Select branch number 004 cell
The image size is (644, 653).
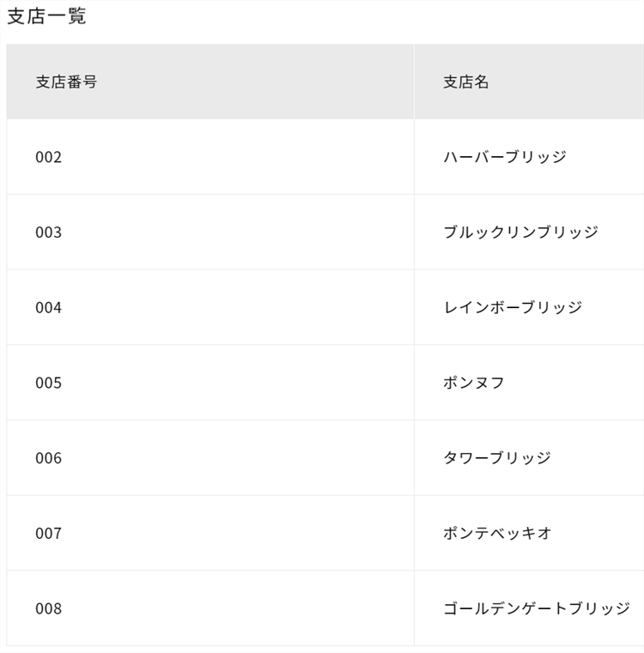click(49, 308)
